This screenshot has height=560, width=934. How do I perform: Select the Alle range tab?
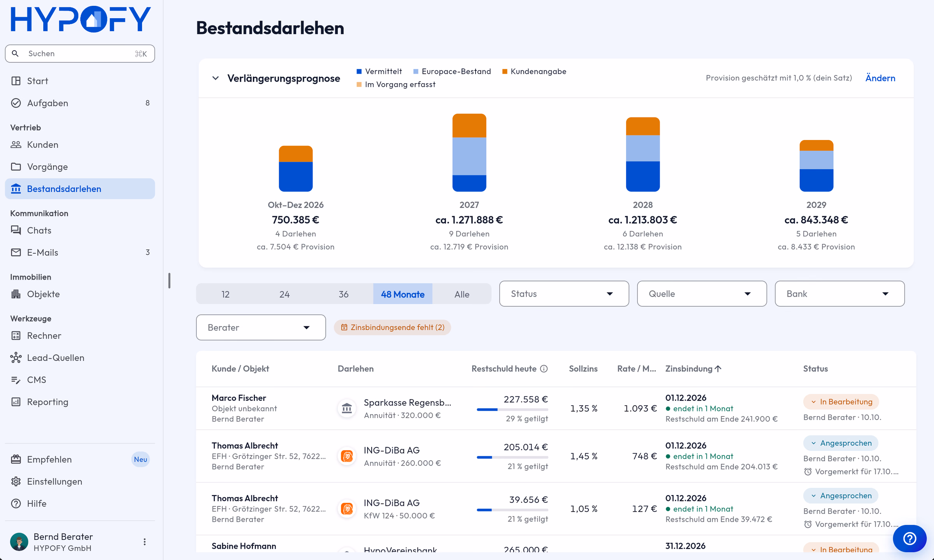[x=462, y=294]
